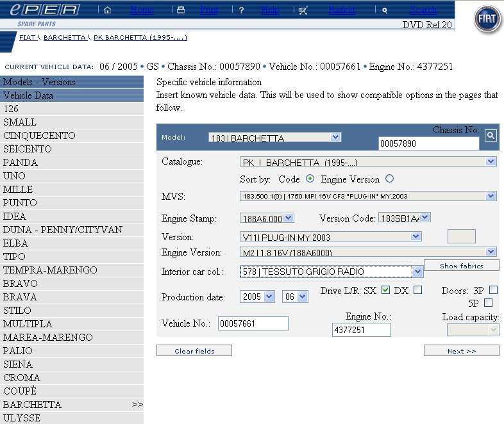This screenshot has width=504, height=424.
Task: Click Clear fields button
Action: pos(194,351)
